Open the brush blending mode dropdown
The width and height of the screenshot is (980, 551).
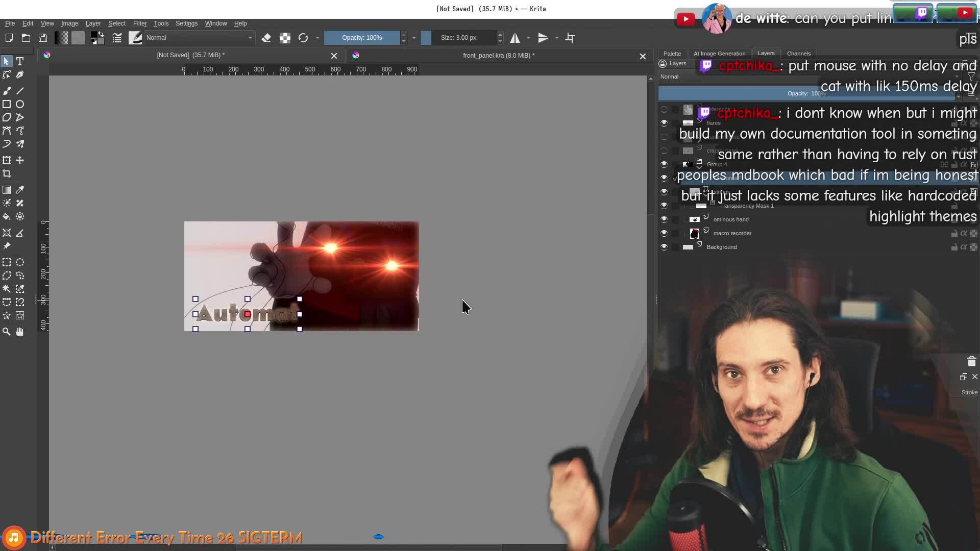199,38
